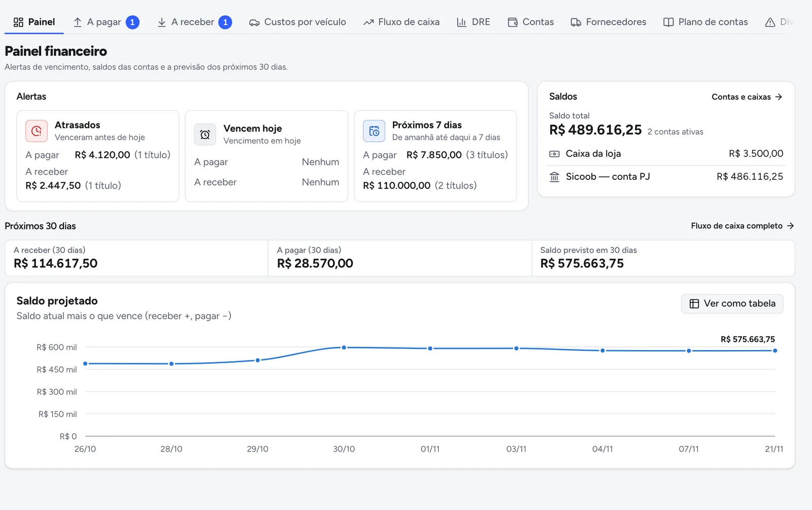Click the Caixa da loja account row
This screenshot has height=510, width=812.
point(666,153)
